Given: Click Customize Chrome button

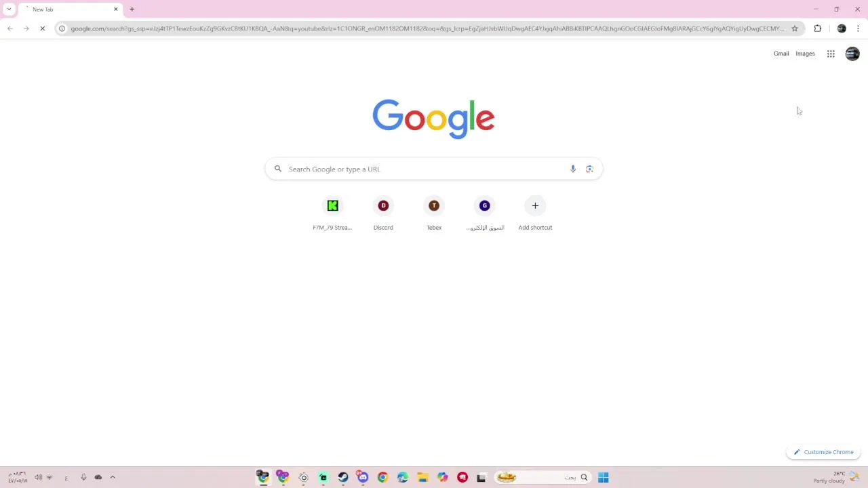Looking at the screenshot, I should tap(823, 452).
